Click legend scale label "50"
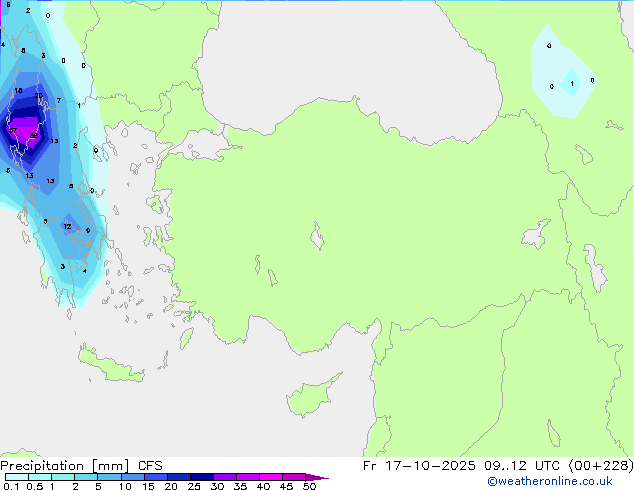The width and height of the screenshot is (634, 490). pos(309,486)
